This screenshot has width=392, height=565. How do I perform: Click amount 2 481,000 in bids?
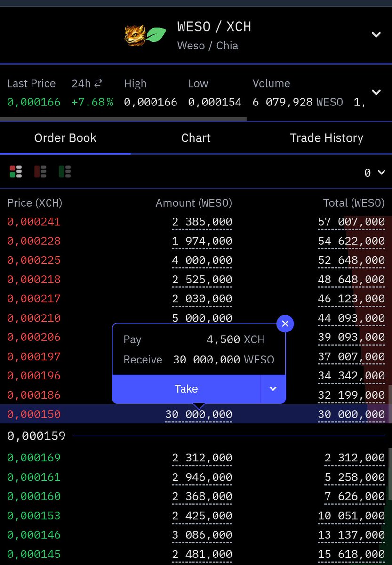click(x=202, y=555)
